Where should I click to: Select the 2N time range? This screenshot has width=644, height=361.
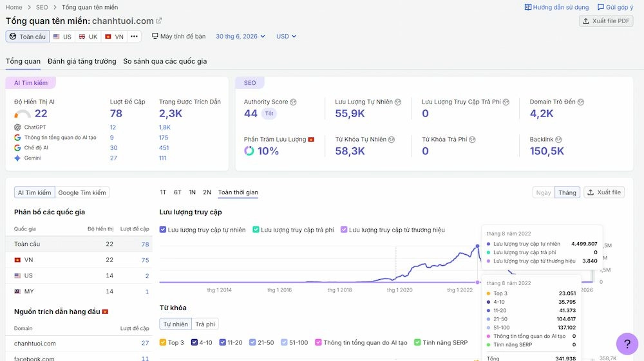click(x=207, y=192)
